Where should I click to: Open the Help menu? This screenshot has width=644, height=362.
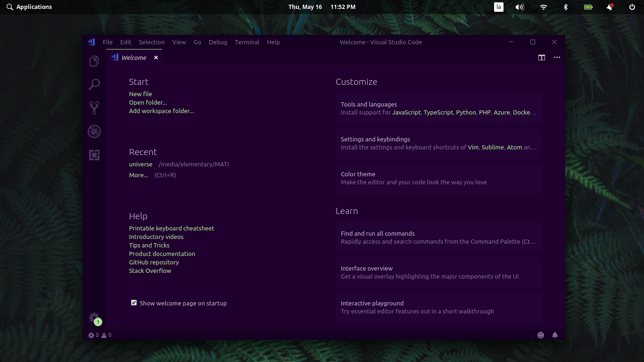[273, 42]
